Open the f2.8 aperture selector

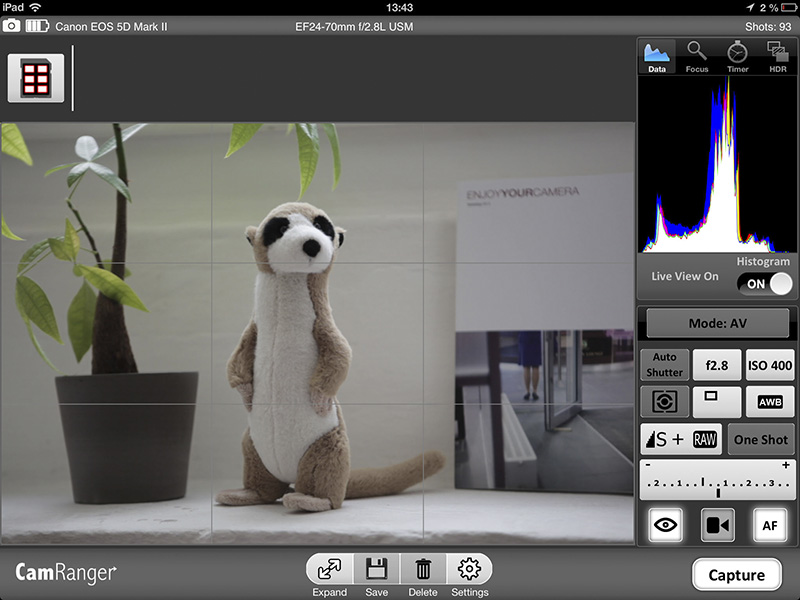pyautogui.click(x=717, y=365)
